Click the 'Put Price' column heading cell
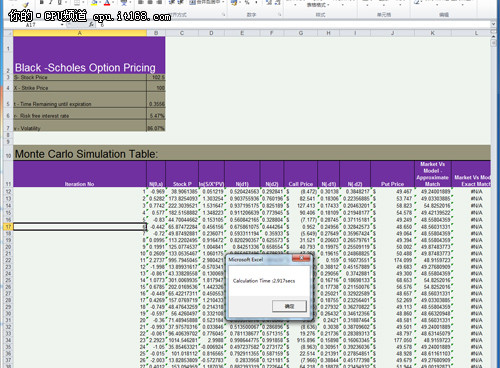Screen dimensions: 500x368 pos(392,174)
